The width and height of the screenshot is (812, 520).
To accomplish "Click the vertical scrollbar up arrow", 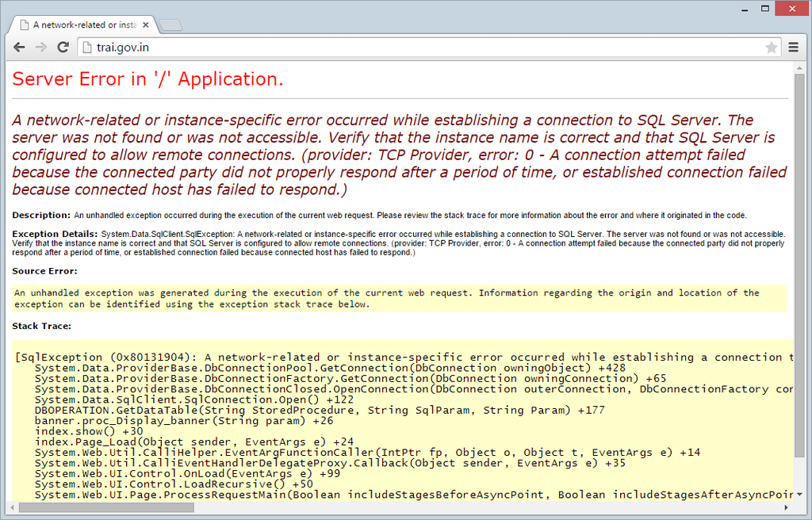I will 799,67.
